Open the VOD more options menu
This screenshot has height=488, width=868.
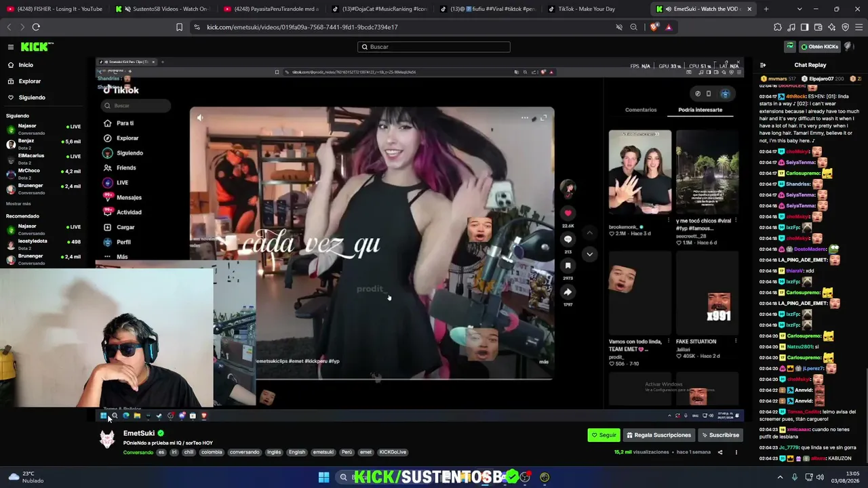pyautogui.click(x=736, y=452)
